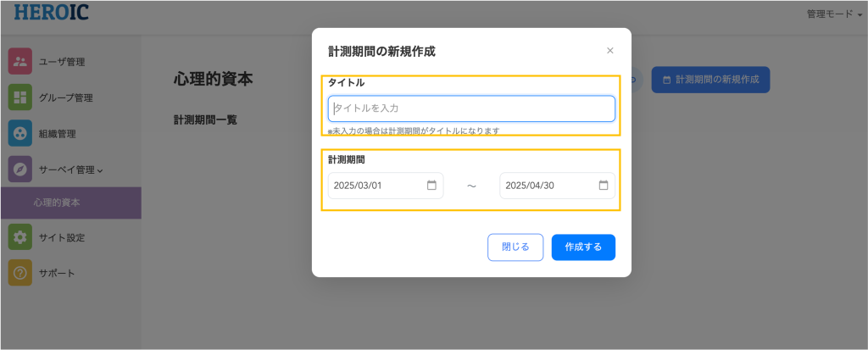The image size is (868, 350).
Task: Click the 計測期間の新規作成 dialog heading
Action: click(382, 52)
